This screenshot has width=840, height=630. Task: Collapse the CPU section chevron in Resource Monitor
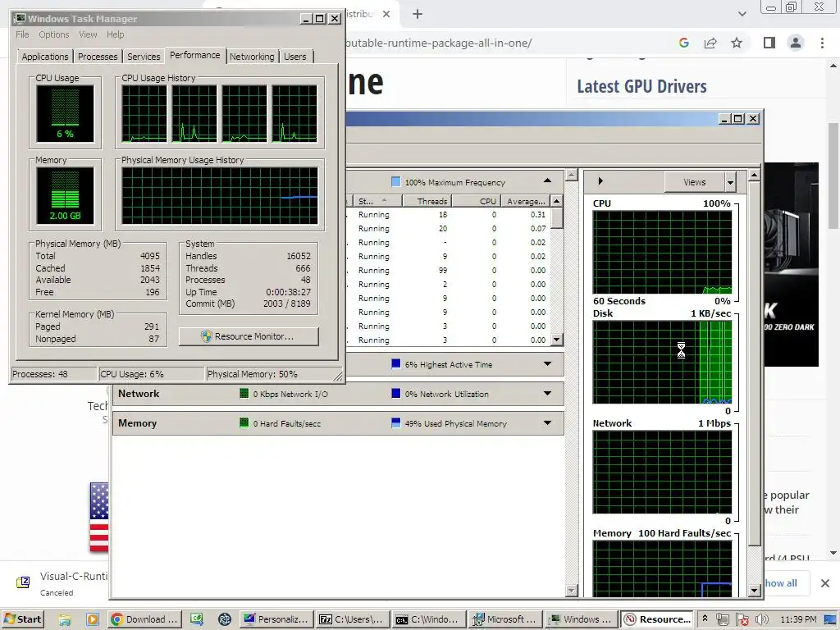[x=547, y=181]
